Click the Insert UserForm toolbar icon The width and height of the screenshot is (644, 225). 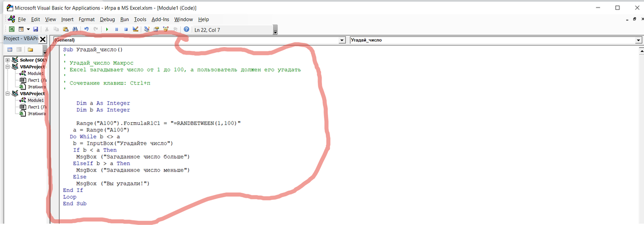21,29
